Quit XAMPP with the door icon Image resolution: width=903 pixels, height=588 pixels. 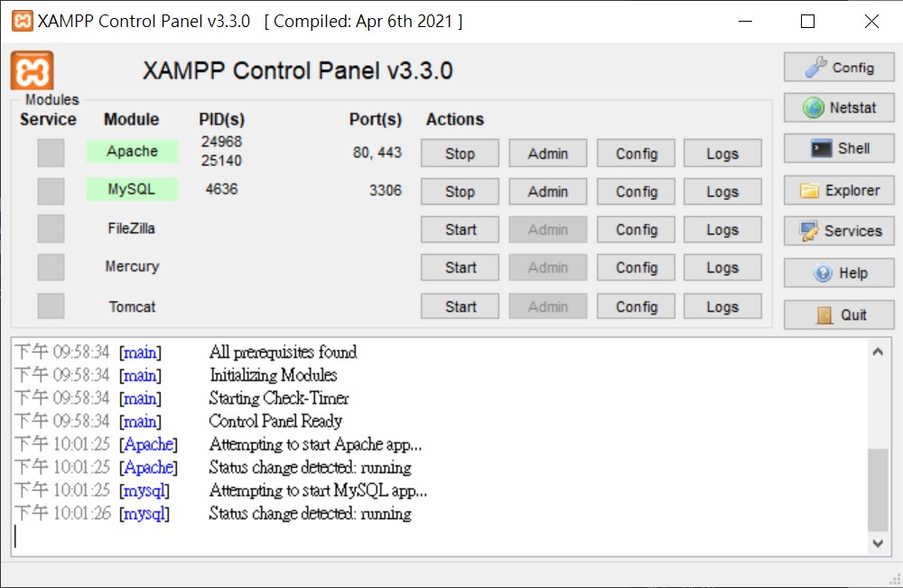point(839,315)
